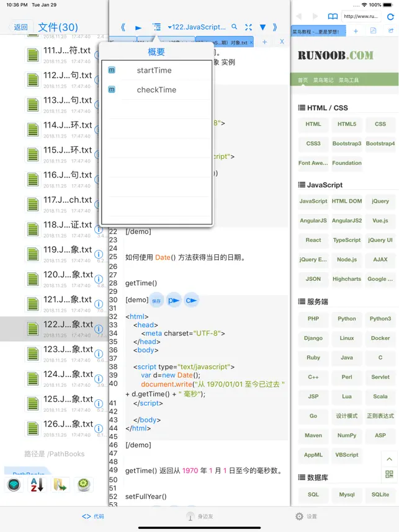Click 保存 save button beside [demo]
This screenshot has width=399, height=532.
(156, 301)
